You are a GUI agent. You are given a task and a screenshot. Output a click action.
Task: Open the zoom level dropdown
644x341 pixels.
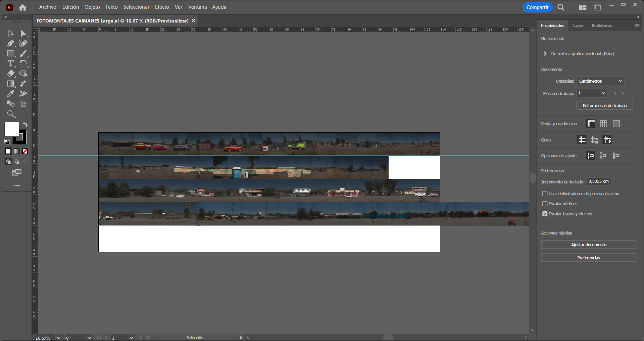(x=59, y=338)
